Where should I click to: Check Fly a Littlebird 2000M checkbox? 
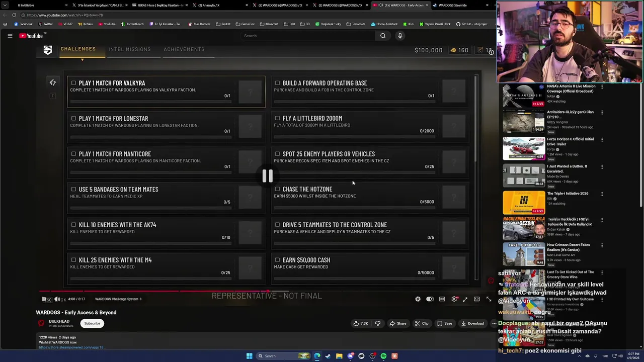(277, 118)
